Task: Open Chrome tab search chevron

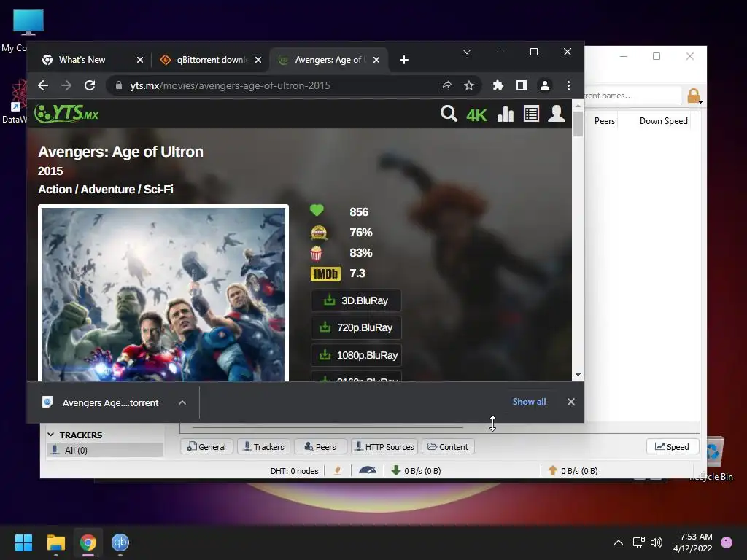Action: (467, 52)
